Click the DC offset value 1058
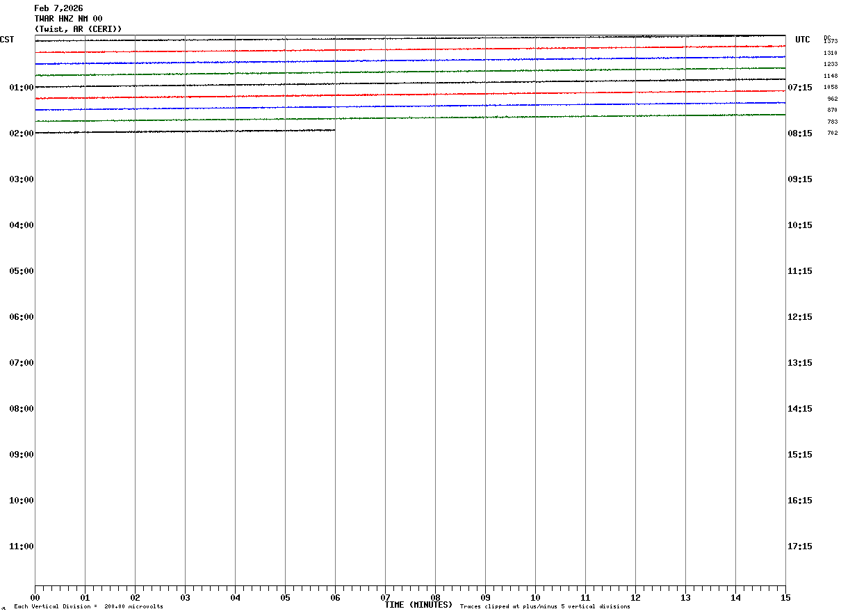The image size is (841, 616). 831,87
